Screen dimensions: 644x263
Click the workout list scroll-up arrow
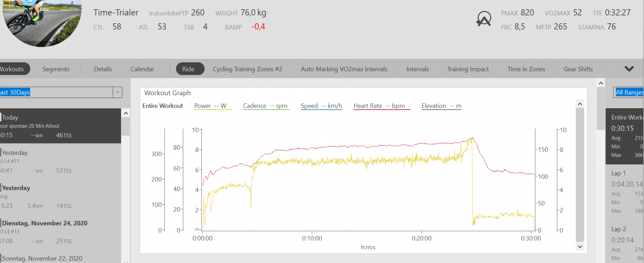click(x=126, y=113)
